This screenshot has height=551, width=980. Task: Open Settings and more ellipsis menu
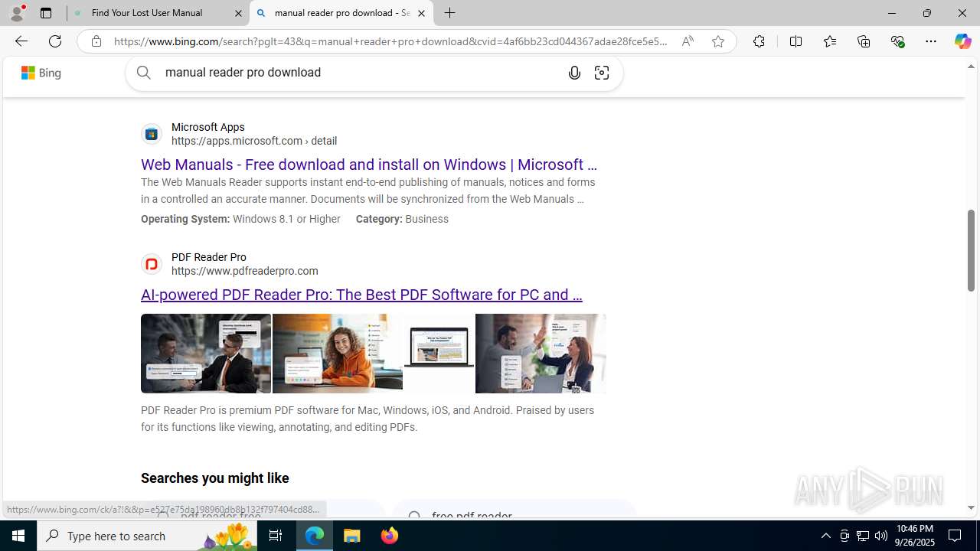(931, 41)
